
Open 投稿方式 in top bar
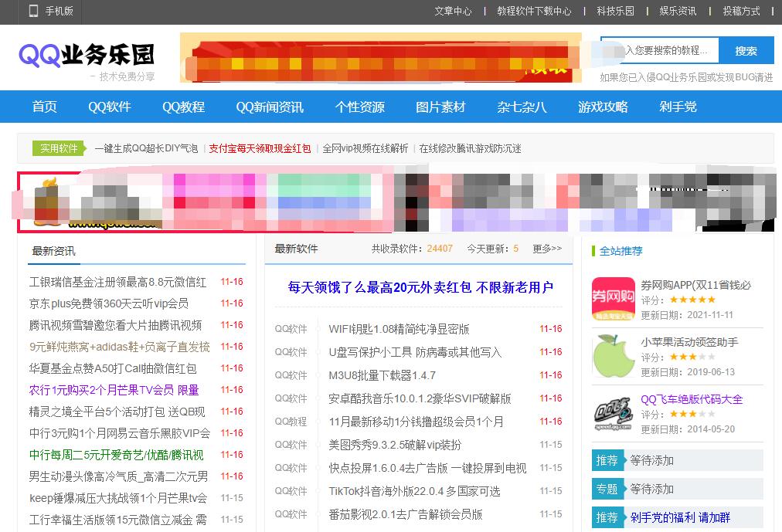pos(741,11)
